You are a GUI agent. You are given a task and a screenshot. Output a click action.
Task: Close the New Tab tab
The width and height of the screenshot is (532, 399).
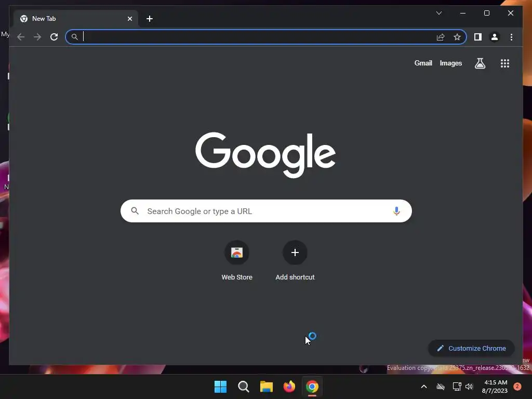[x=129, y=19]
